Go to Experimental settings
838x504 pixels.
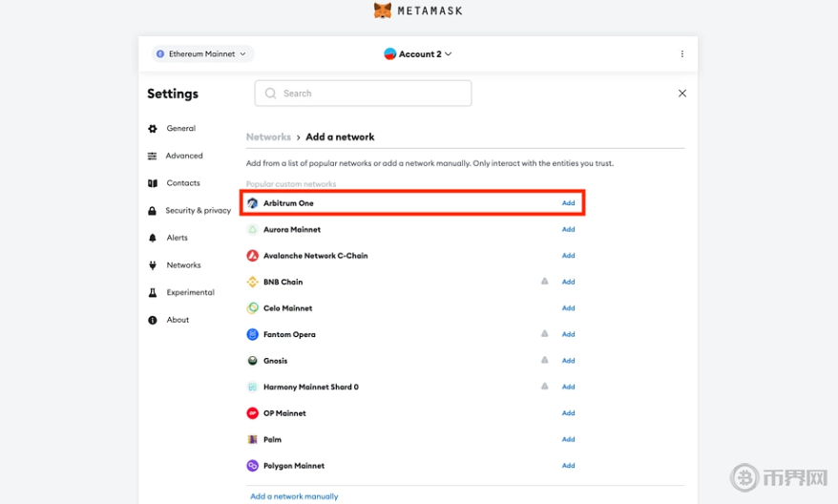pos(190,293)
